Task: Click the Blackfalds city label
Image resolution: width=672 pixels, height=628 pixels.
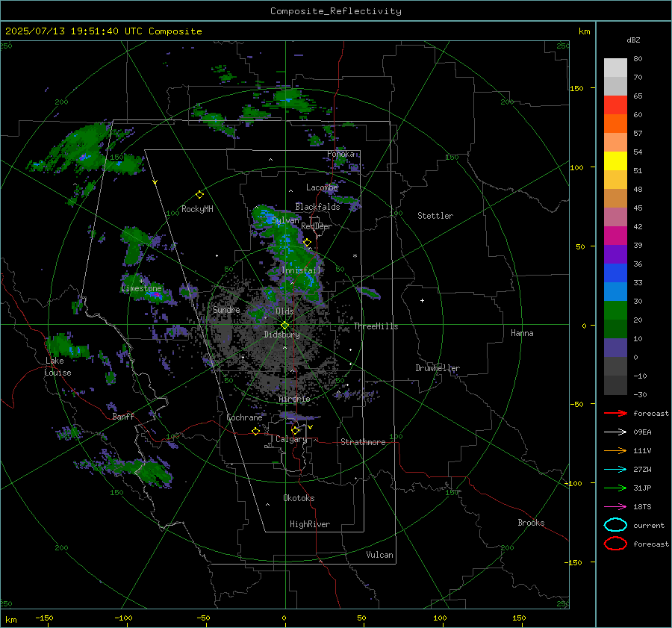Action: (x=317, y=207)
